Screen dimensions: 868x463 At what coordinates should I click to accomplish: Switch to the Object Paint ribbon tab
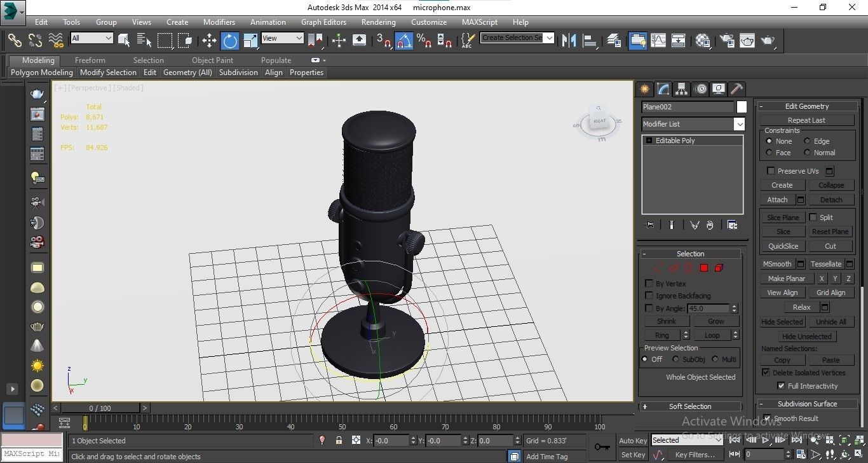pyautogui.click(x=212, y=60)
